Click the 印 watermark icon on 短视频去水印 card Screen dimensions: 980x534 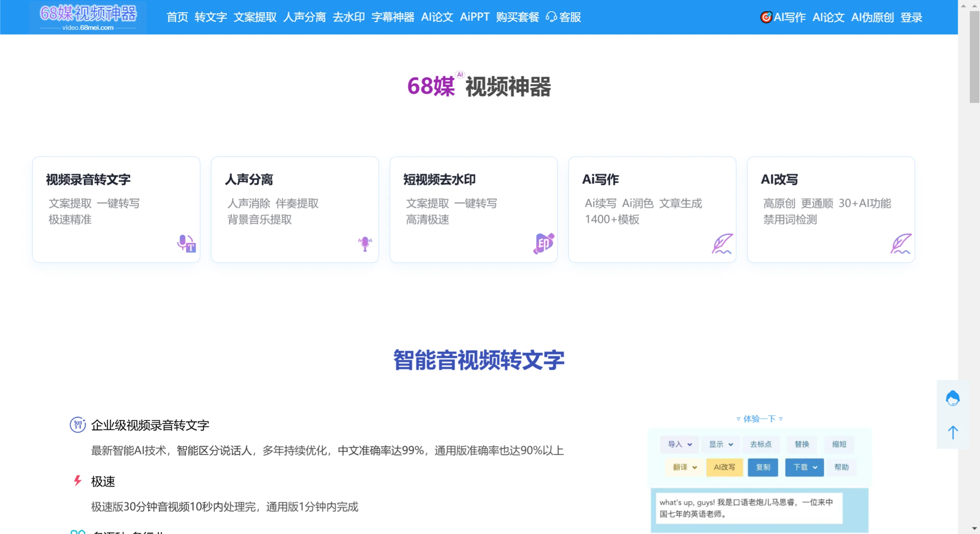tap(543, 242)
